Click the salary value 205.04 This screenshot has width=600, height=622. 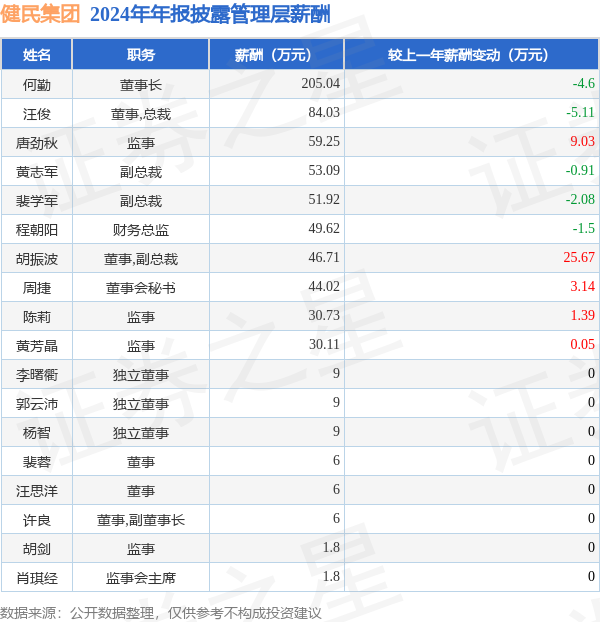pos(320,83)
